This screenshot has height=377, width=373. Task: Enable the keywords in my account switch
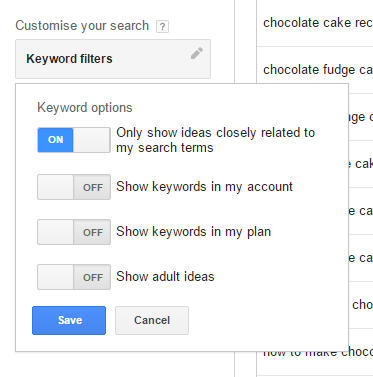coord(74,187)
